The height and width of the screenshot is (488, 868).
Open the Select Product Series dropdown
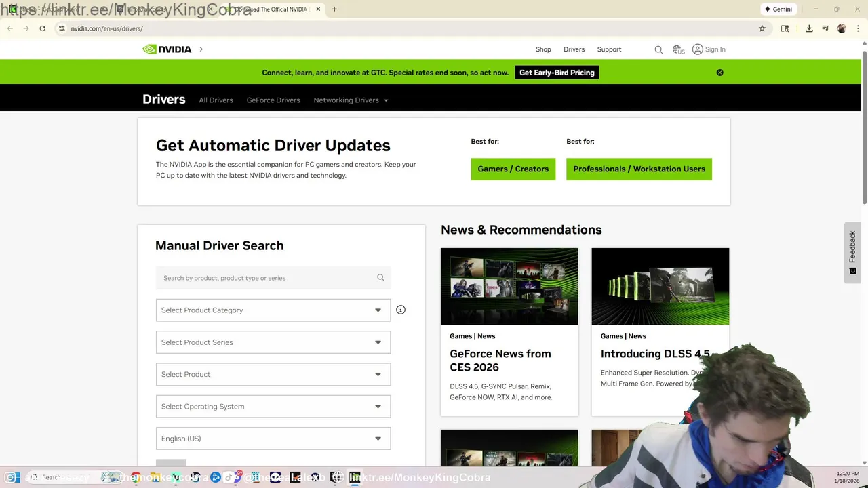click(273, 342)
